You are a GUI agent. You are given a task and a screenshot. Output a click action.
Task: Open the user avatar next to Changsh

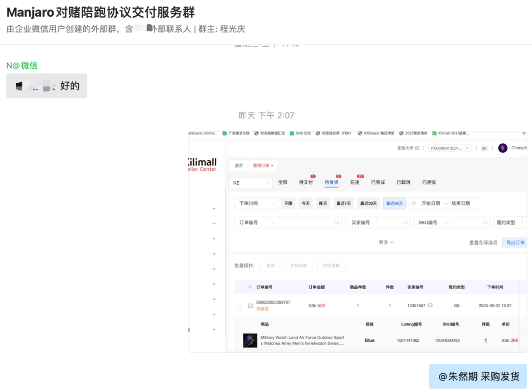tap(502, 148)
